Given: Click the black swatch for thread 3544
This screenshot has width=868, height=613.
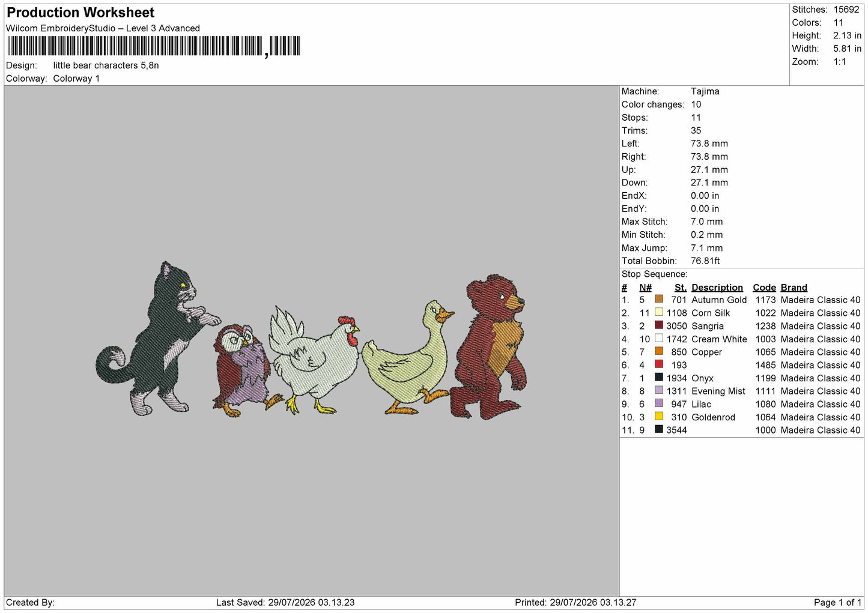Looking at the screenshot, I should point(659,429).
